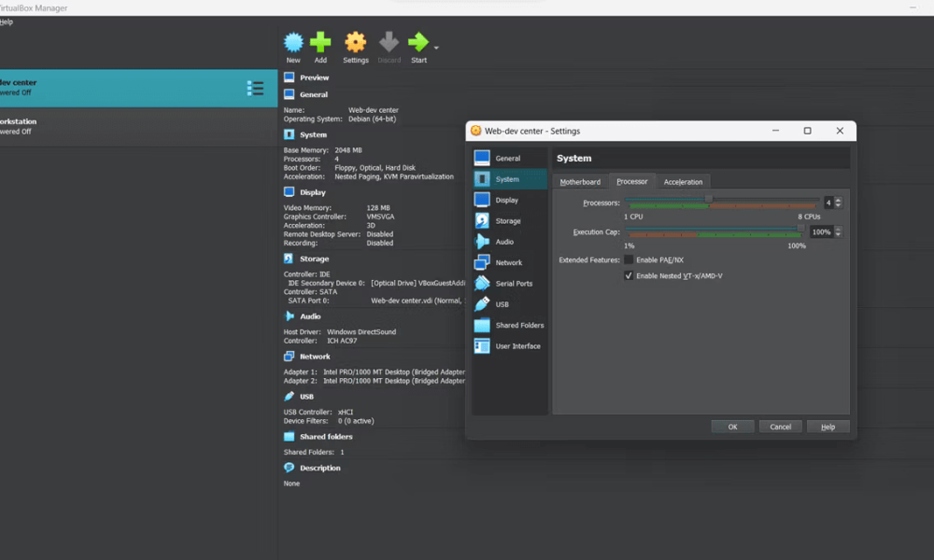Open the Settings gear in the toolbar
Screen dimensions: 934x560
coord(356,43)
